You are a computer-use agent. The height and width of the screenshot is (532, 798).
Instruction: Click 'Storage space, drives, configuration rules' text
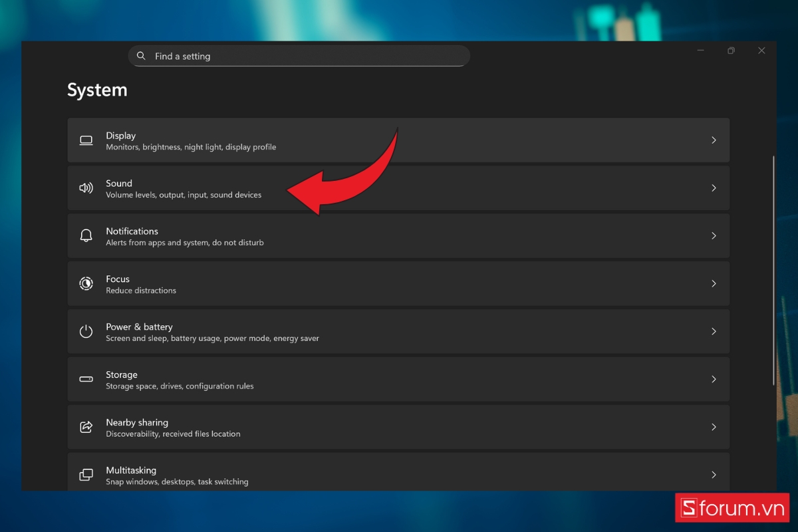[x=180, y=386]
